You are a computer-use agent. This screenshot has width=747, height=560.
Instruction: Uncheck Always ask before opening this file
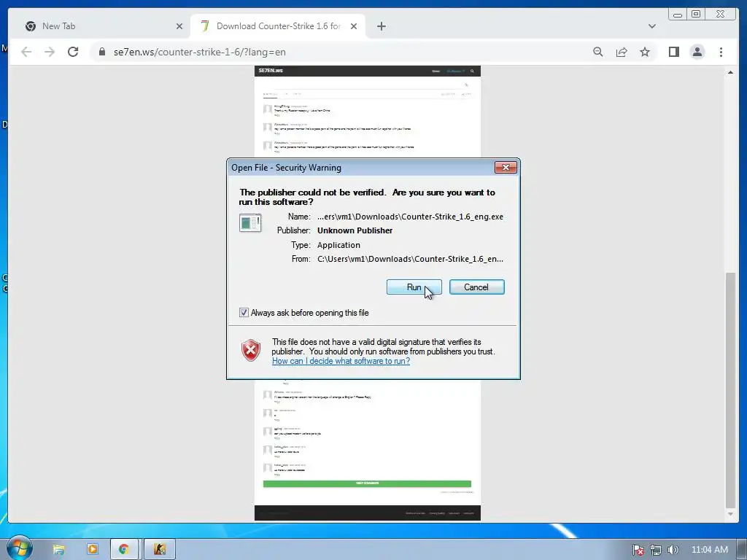point(244,313)
